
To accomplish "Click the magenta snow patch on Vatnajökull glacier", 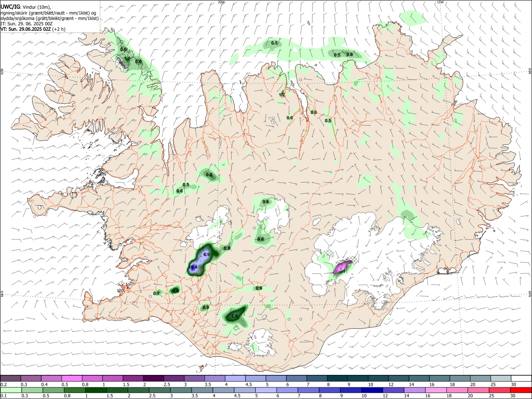I will (x=342, y=267).
